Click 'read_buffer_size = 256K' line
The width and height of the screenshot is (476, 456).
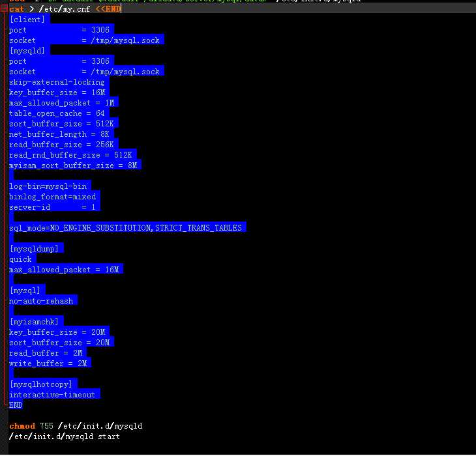pos(61,145)
